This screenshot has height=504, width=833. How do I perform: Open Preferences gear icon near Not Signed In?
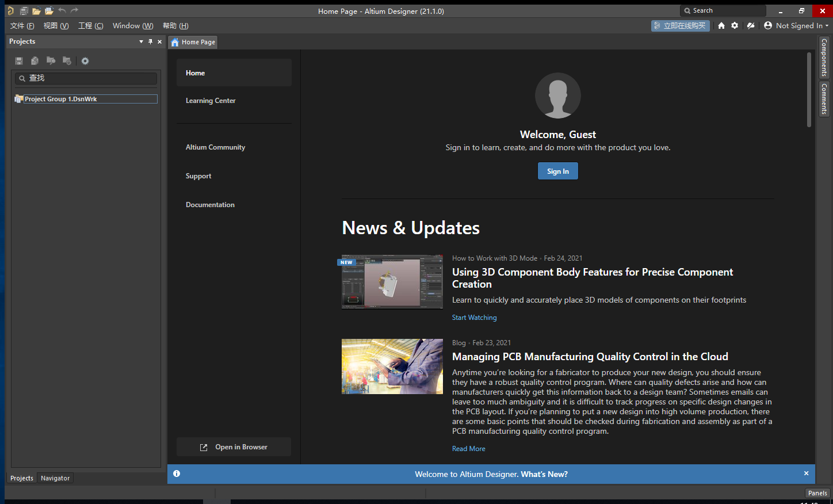click(x=735, y=25)
